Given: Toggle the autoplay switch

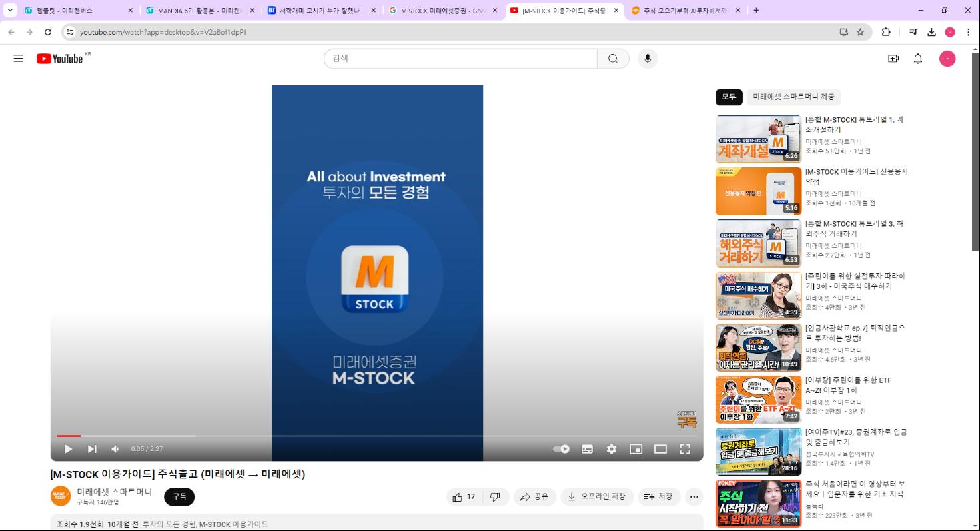Looking at the screenshot, I should pos(562,449).
